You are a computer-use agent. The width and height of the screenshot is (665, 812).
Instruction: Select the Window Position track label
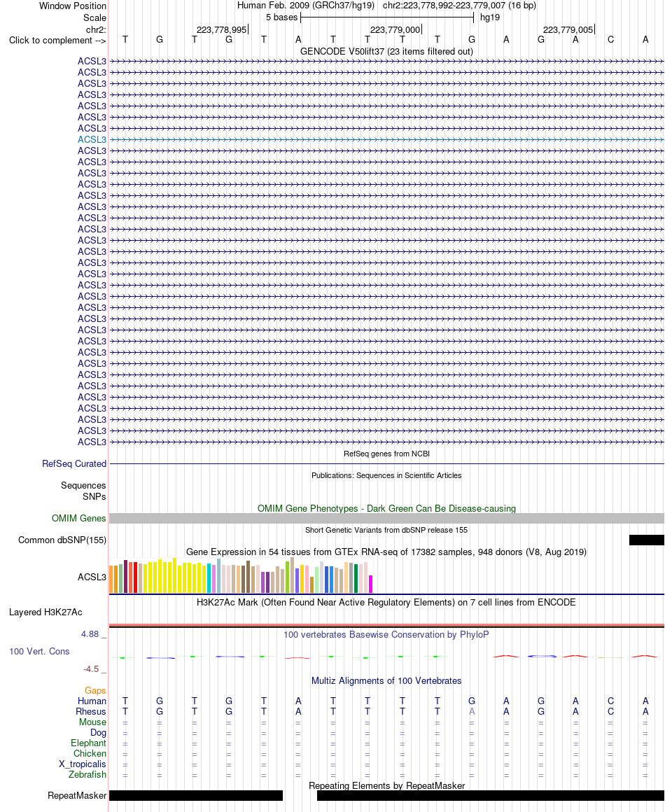click(x=73, y=6)
